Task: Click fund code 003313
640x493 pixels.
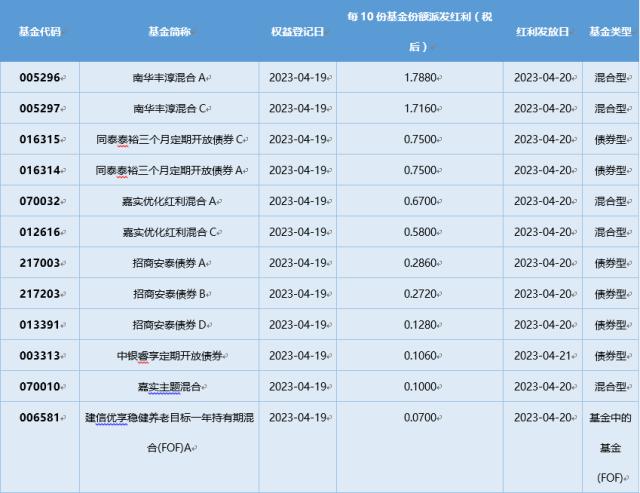Action: (40, 355)
